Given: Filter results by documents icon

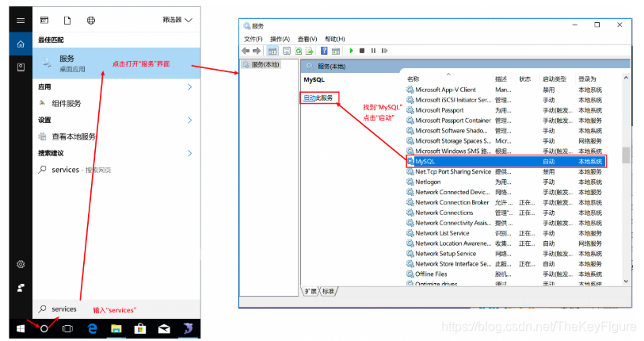Looking at the screenshot, I should [67, 20].
